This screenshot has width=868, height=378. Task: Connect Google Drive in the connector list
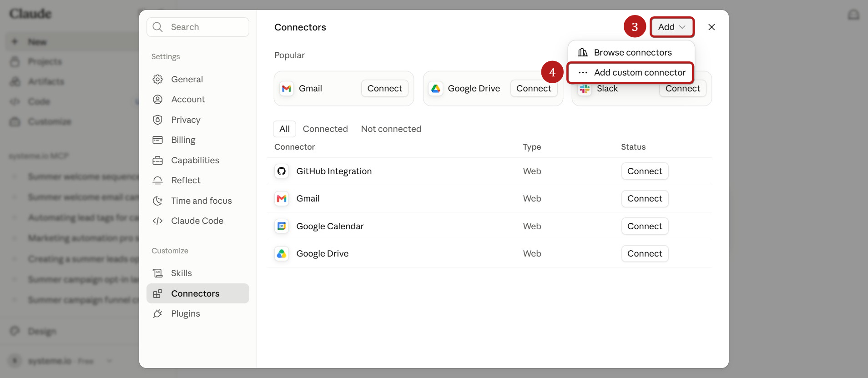click(x=645, y=253)
